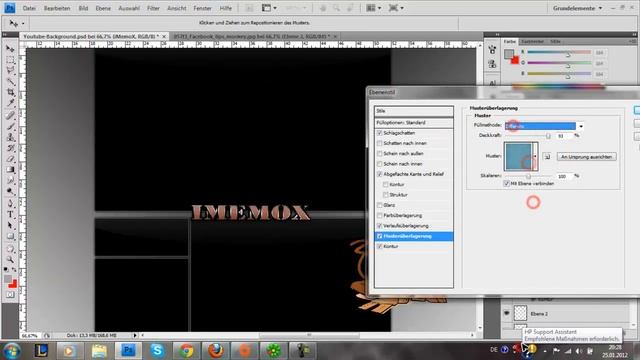640x360 pixels.
Task: Click the Windows Start button
Action: [12, 351]
